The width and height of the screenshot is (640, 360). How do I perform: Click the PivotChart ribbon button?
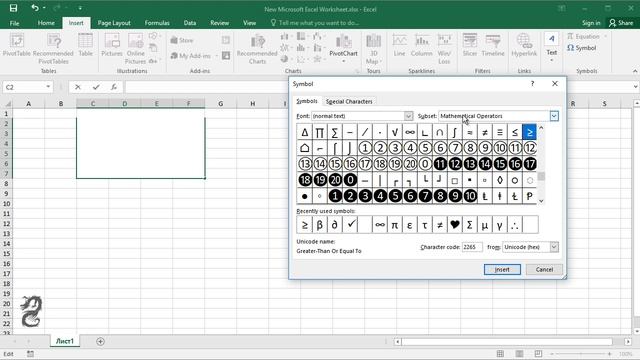[x=343, y=48]
